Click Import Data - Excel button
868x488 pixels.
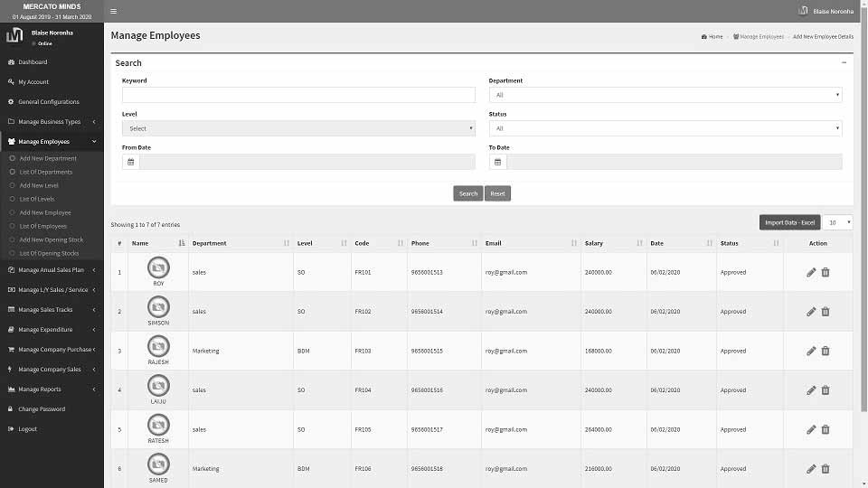pyautogui.click(x=789, y=222)
